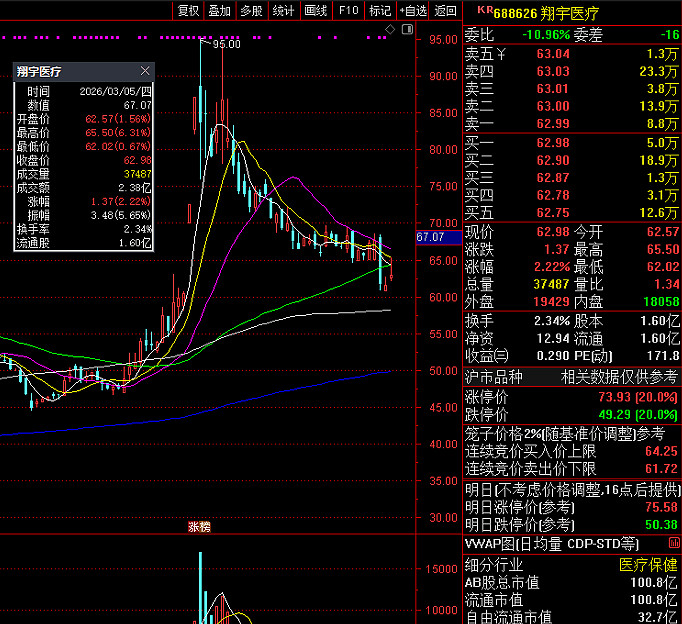This screenshot has width=682, height=624.
Task: Click the 涨跌 indicator label below chart
Action: pos(200,526)
